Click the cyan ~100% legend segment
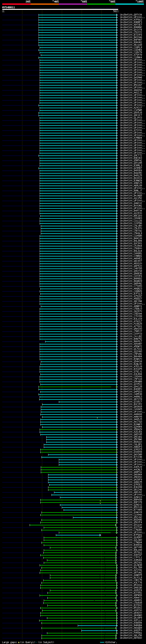Image resolution: width=146 pixels, height=644 pixels. (x=130, y=4)
